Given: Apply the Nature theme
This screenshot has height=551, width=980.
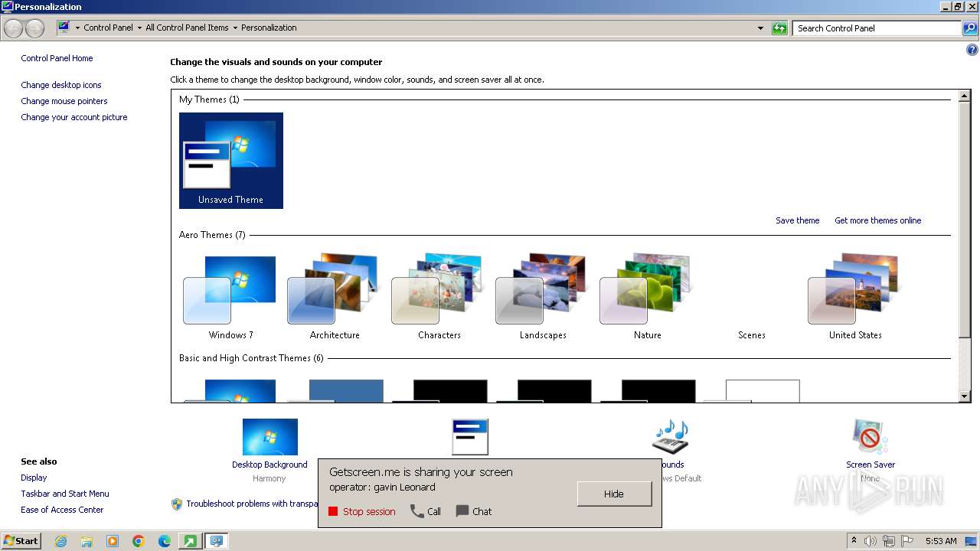Looking at the screenshot, I should pyautogui.click(x=648, y=297).
